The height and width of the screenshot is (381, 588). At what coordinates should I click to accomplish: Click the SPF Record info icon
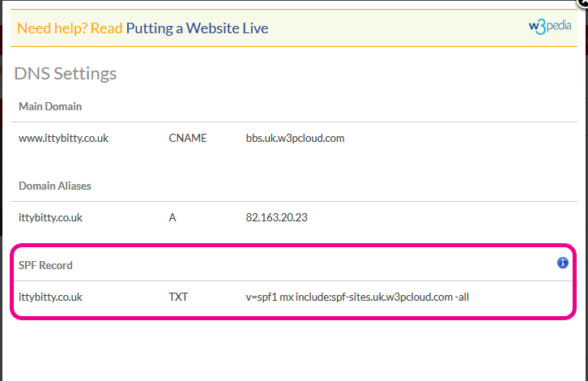pos(563,263)
